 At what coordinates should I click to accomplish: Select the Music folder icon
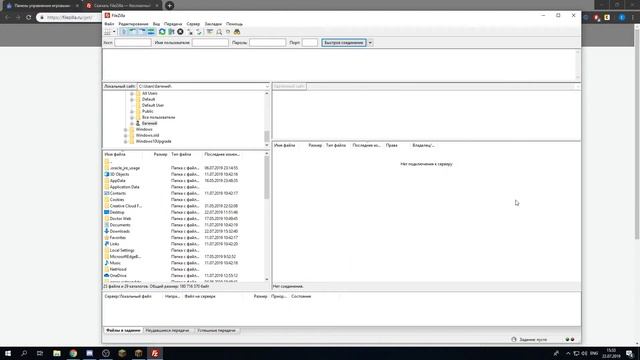pos(107,263)
